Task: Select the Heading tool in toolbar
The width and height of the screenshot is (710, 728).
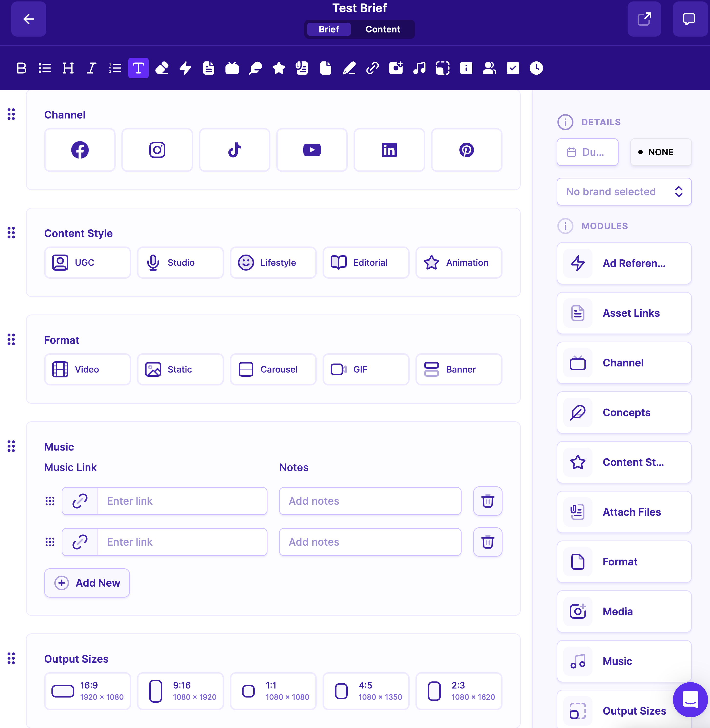Action: coord(68,68)
